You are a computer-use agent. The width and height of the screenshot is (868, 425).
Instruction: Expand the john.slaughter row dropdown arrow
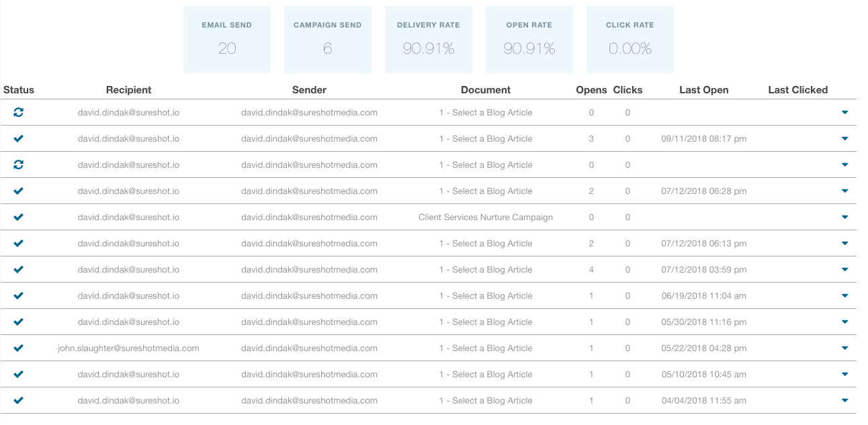point(845,348)
